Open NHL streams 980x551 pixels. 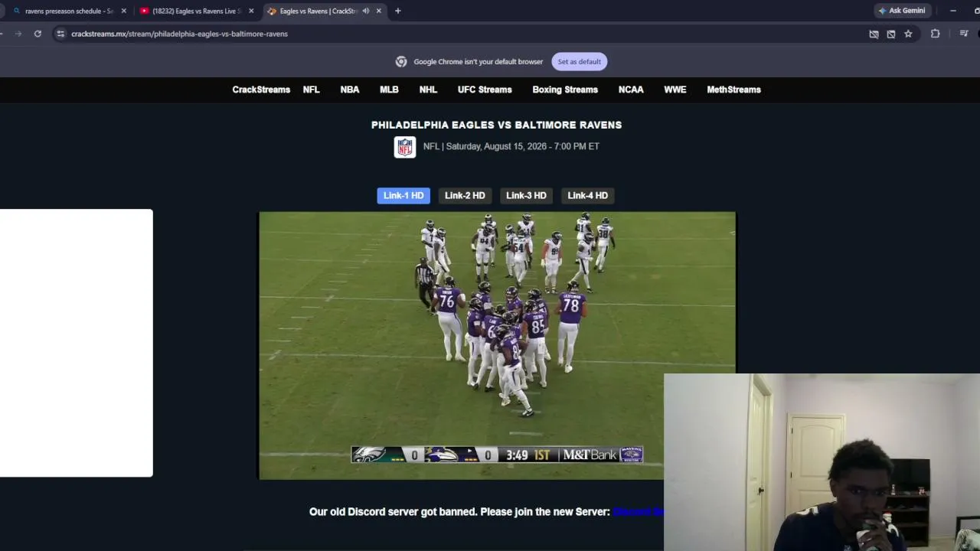click(428, 90)
